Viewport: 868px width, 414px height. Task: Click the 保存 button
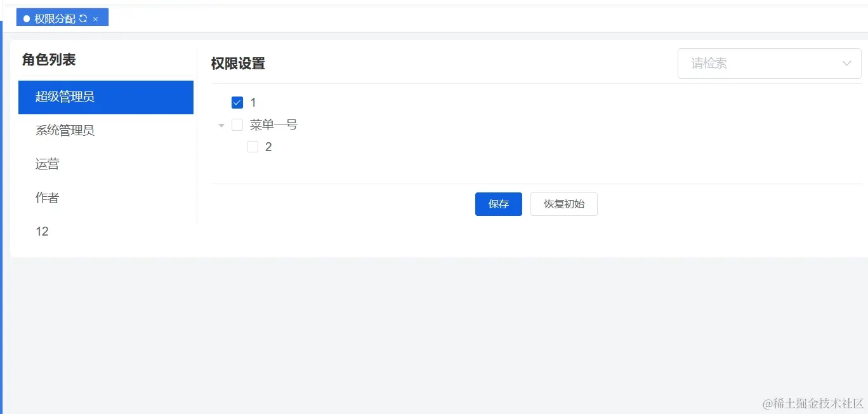point(499,204)
